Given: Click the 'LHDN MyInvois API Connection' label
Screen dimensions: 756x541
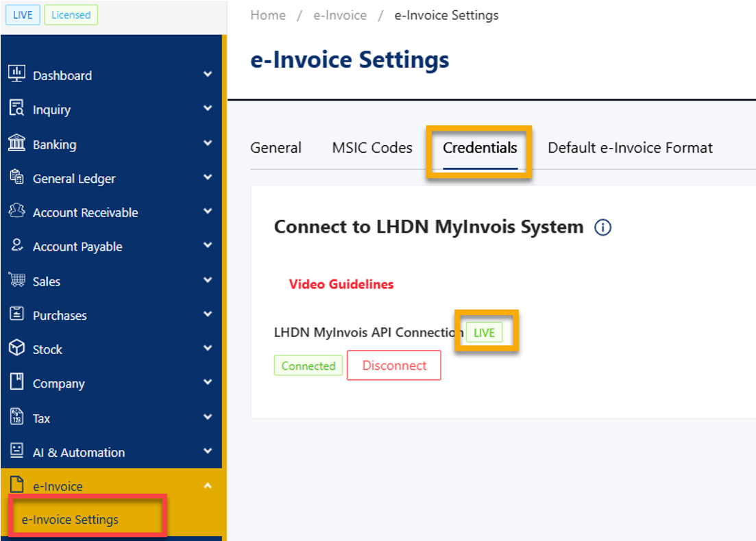Looking at the screenshot, I should 369,332.
